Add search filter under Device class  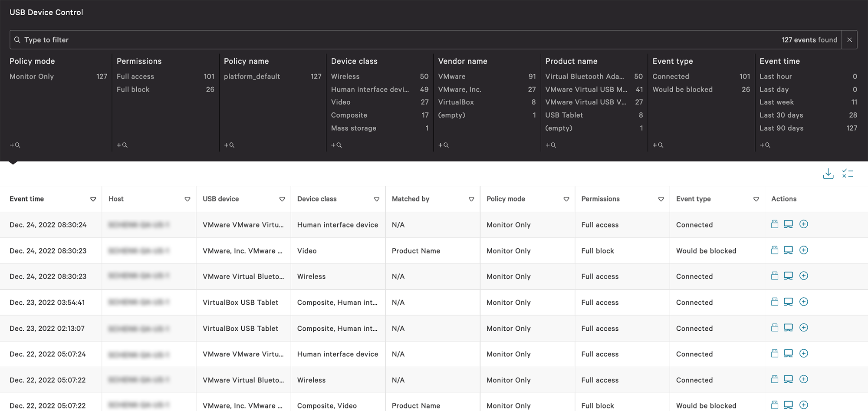336,145
